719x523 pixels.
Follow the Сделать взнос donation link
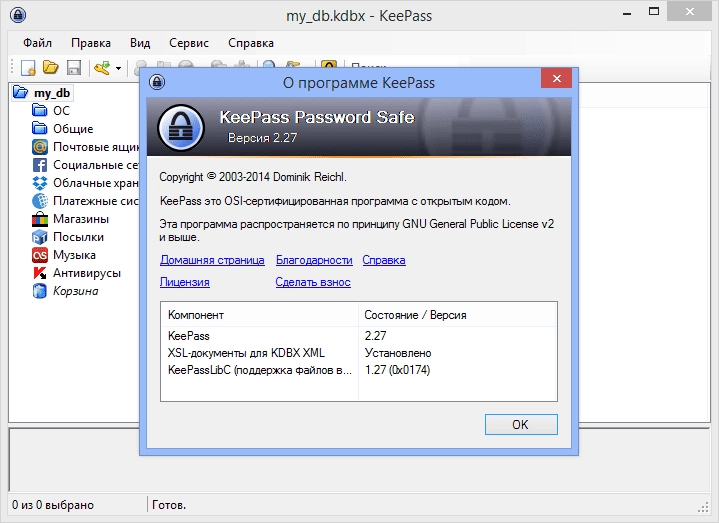pos(313,282)
